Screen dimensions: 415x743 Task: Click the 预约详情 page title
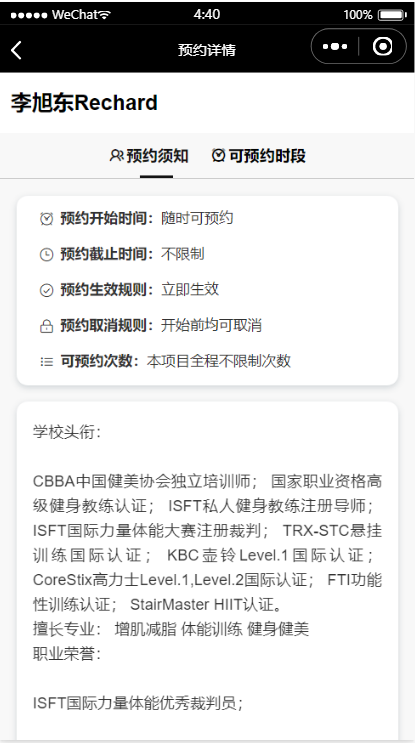[x=207, y=50]
